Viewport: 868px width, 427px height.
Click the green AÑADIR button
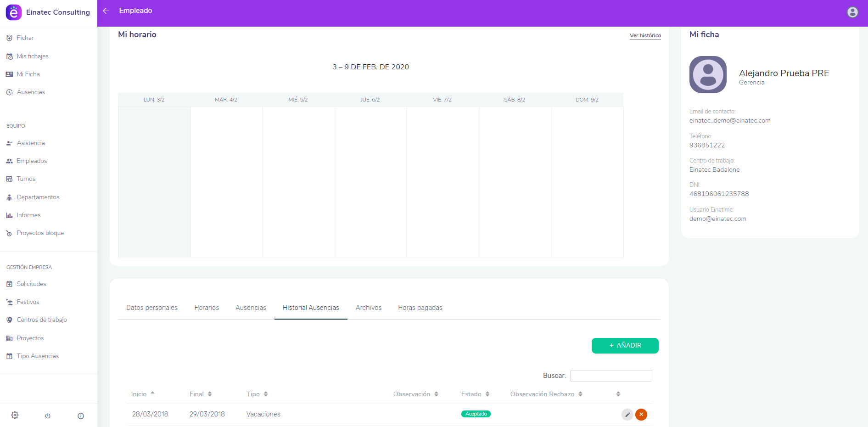coord(625,346)
